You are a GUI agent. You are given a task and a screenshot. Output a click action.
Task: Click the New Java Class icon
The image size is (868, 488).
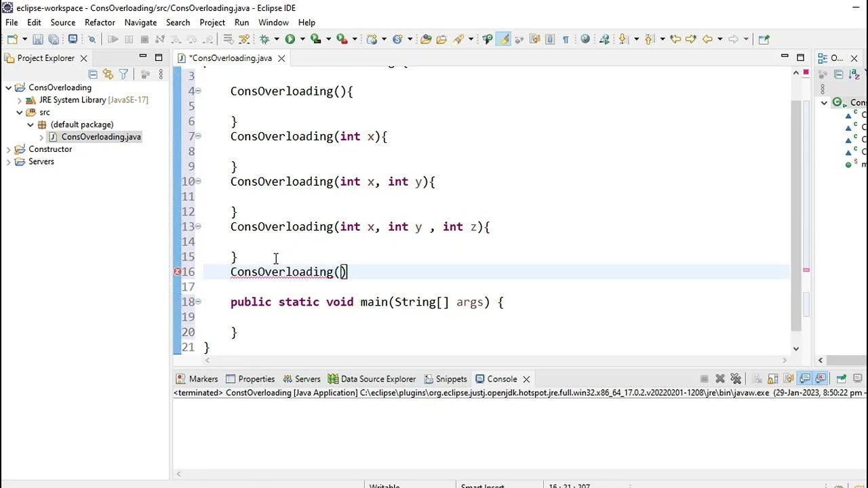[397, 39]
